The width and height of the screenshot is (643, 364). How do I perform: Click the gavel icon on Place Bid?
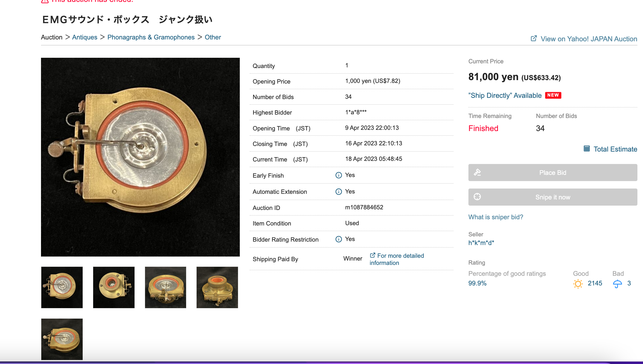pyautogui.click(x=477, y=172)
